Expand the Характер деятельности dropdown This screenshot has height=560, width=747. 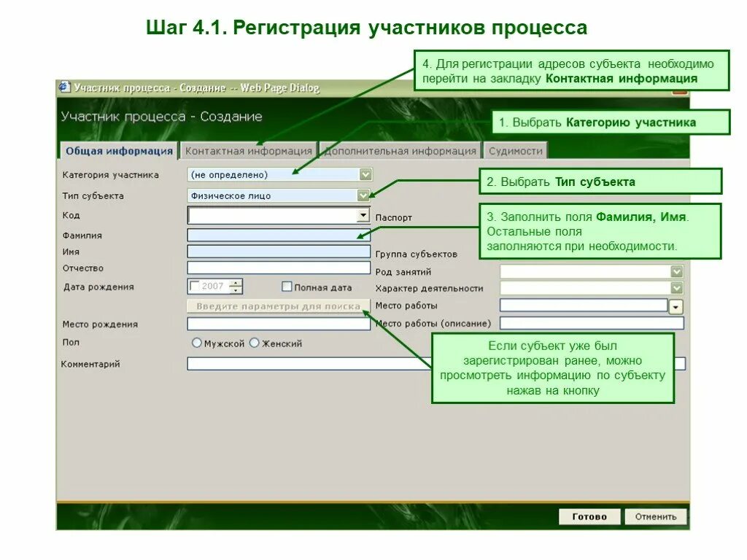click(x=676, y=287)
